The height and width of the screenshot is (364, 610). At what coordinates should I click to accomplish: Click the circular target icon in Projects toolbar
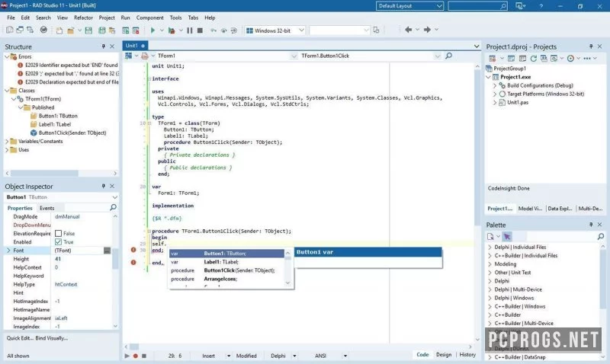click(x=570, y=59)
